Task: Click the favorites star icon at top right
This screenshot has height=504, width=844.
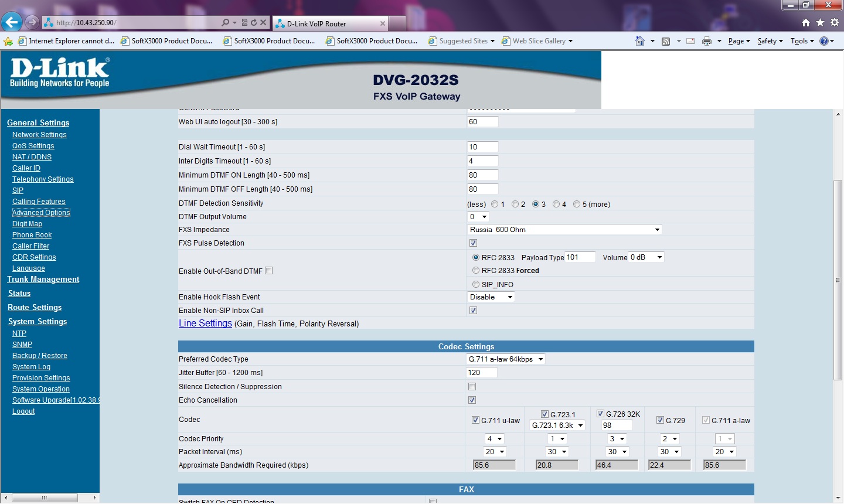Action: click(x=820, y=23)
